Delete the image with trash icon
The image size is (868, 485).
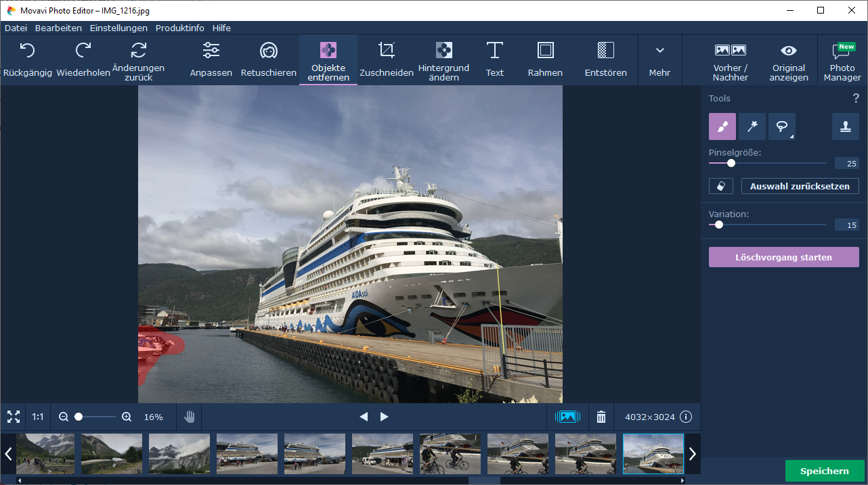(x=601, y=417)
